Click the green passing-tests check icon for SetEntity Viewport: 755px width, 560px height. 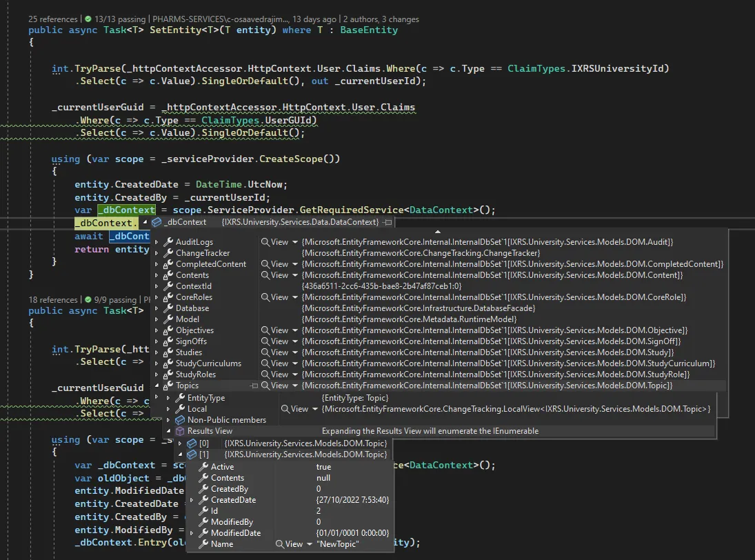coord(88,19)
